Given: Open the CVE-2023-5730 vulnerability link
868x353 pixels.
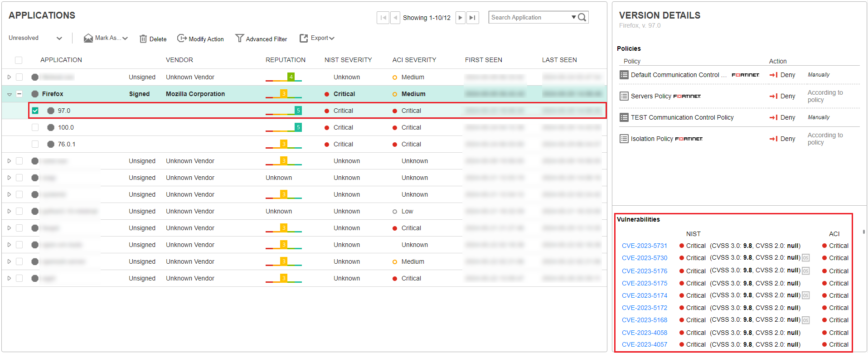Looking at the screenshot, I should (x=645, y=258).
